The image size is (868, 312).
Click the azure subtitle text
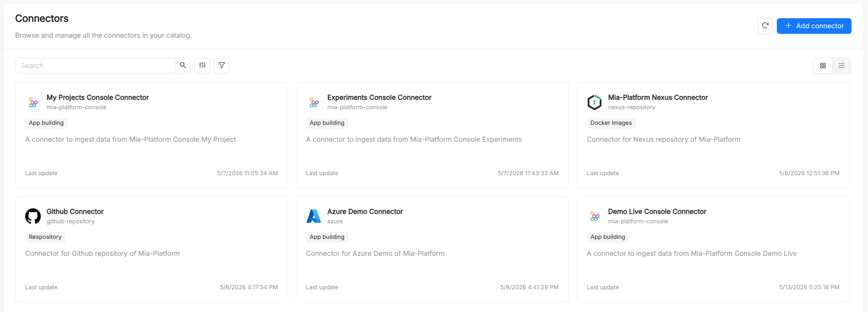point(335,221)
